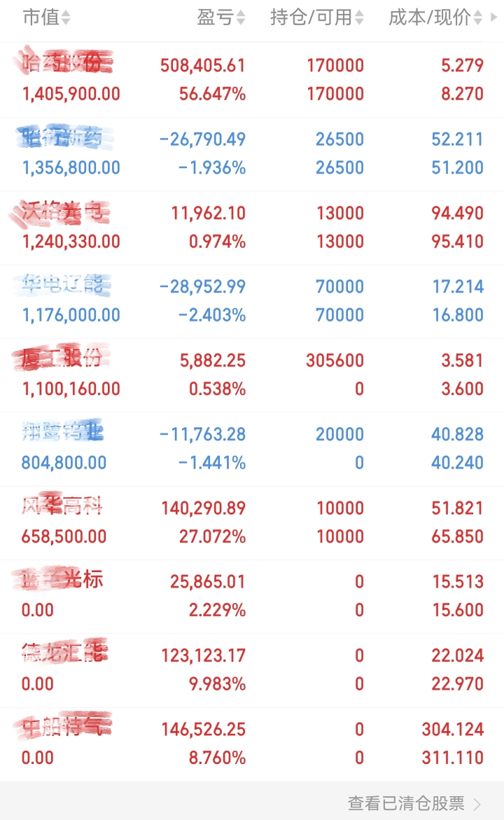Open 风华高科 position row
The width and height of the screenshot is (504, 820).
tap(252, 522)
